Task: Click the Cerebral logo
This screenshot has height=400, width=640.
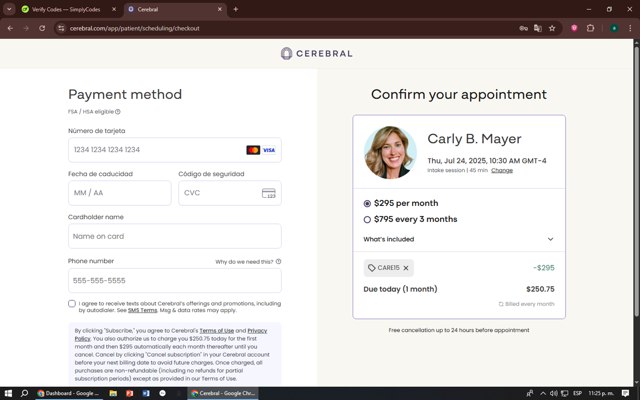Action: pos(316,53)
